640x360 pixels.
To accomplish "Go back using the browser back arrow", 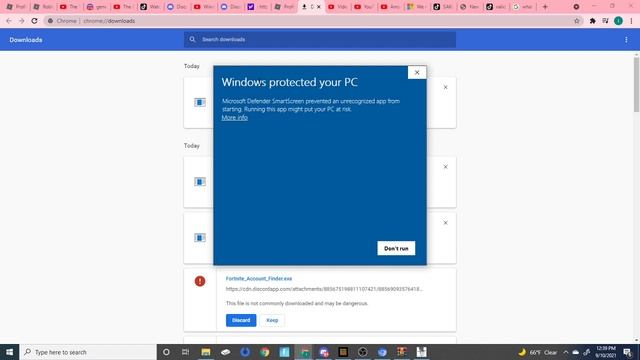I will (x=9, y=21).
